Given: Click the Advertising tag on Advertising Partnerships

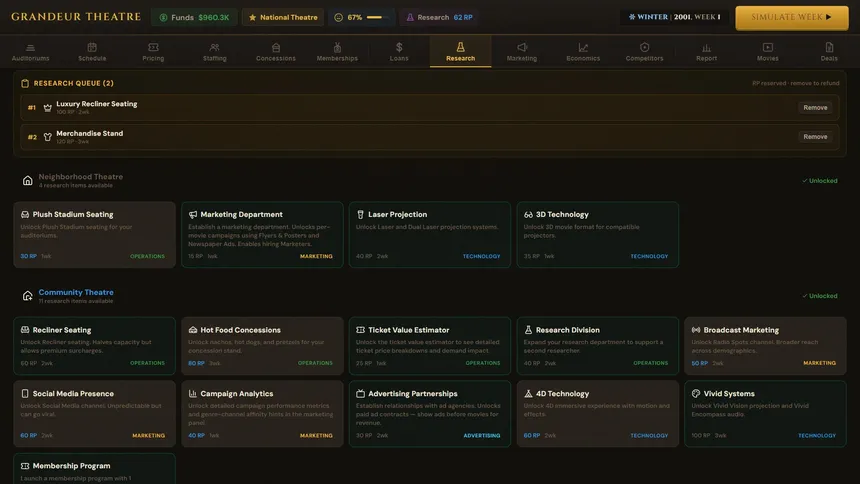Looking at the screenshot, I should pos(482,436).
